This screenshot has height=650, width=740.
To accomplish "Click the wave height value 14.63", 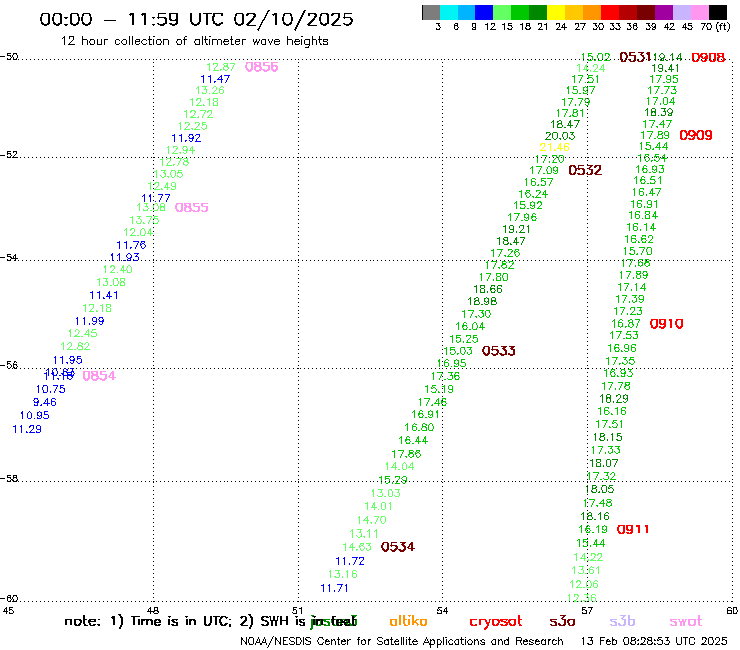I will 357,547.
